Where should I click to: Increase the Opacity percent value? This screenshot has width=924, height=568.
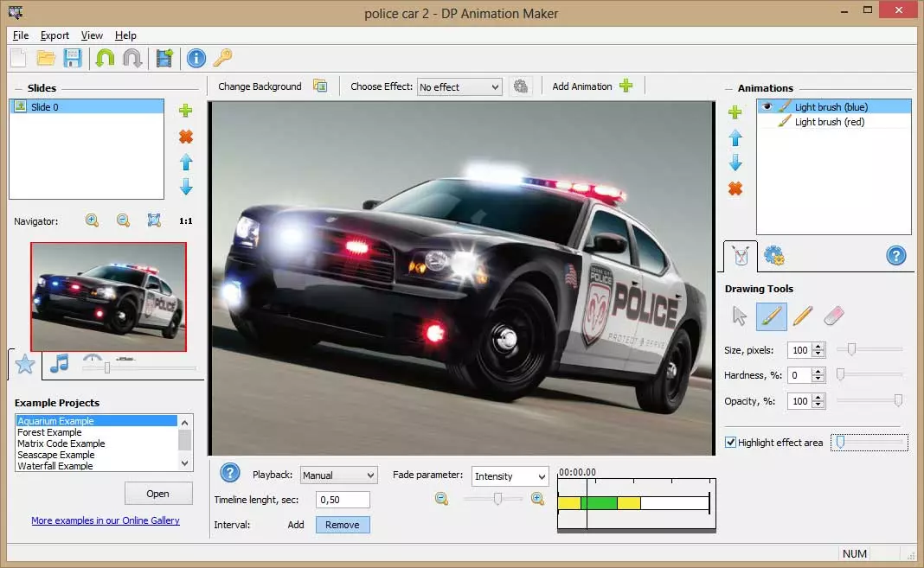coord(818,398)
